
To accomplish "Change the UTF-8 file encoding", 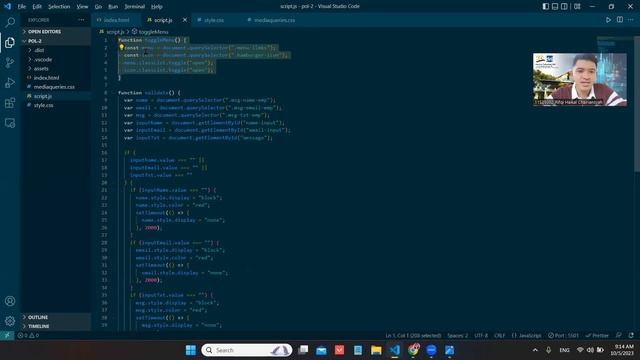I will pos(481,335).
